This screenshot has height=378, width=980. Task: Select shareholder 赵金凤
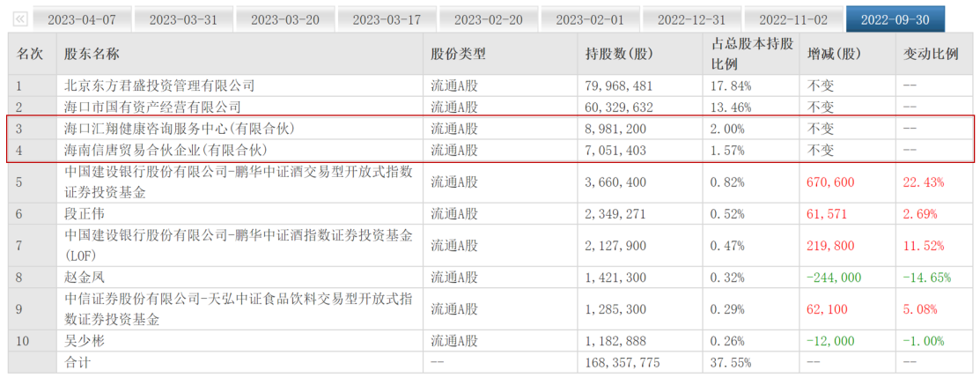pyautogui.click(x=85, y=278)
